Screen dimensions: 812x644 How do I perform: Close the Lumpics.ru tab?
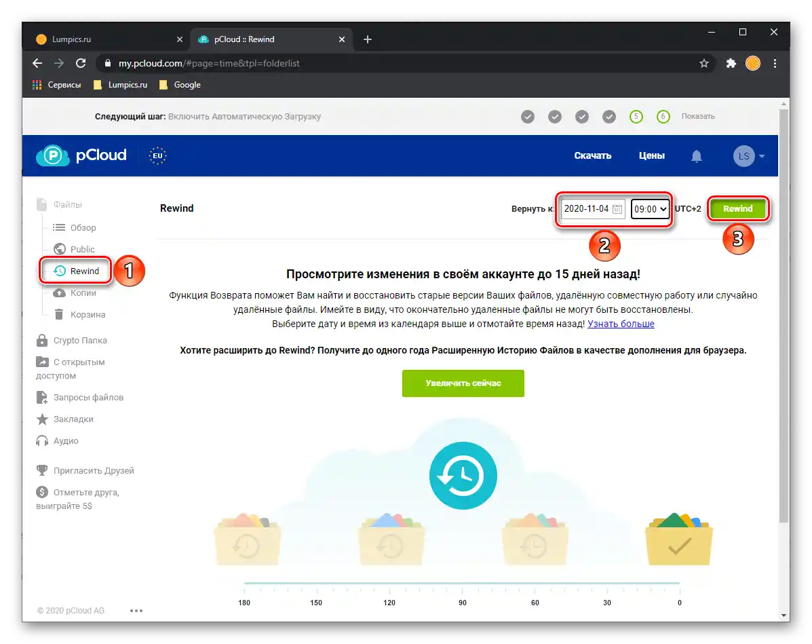[x=179, y=39]
